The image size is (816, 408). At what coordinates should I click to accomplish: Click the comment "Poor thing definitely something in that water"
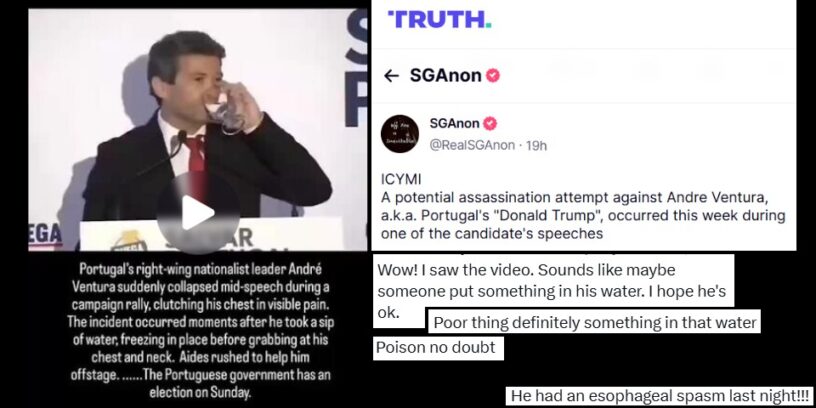pos(594,323)
